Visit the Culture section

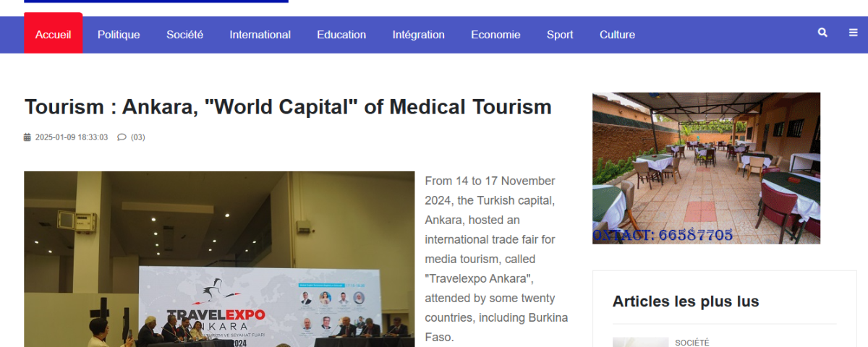pyautogui.click(x=617, y=35)
